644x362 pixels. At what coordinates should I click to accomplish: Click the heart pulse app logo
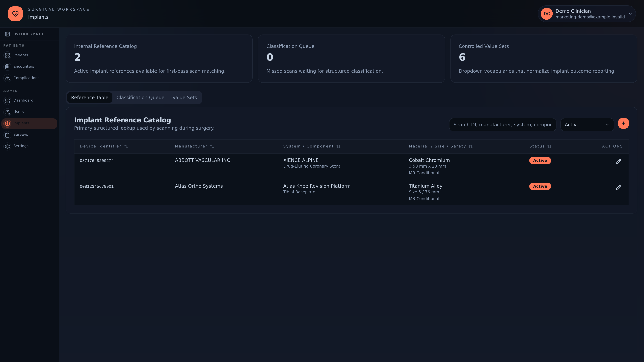coord(15,14)
